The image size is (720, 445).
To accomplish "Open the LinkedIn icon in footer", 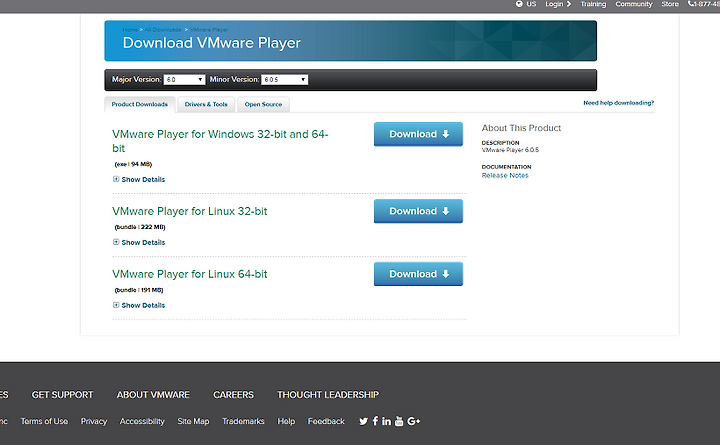I will pyautogui.click(x=386, y=421).
